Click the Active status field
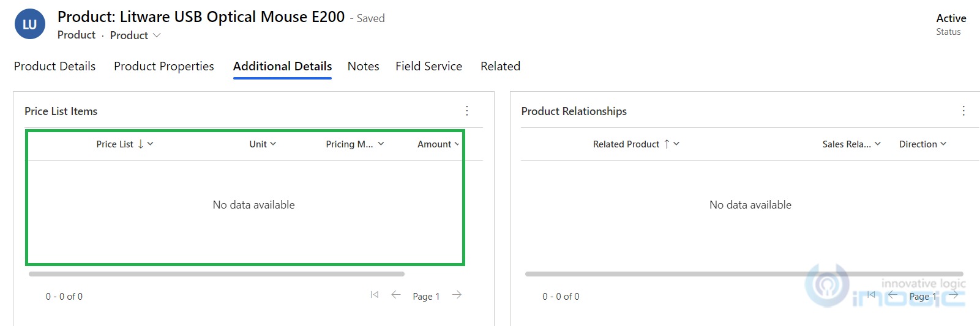 coord(951,24)
